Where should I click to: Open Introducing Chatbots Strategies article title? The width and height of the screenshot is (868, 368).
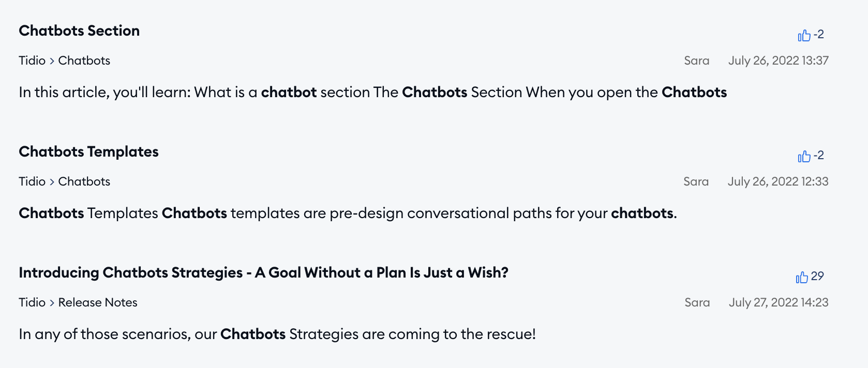pos(263,273)
